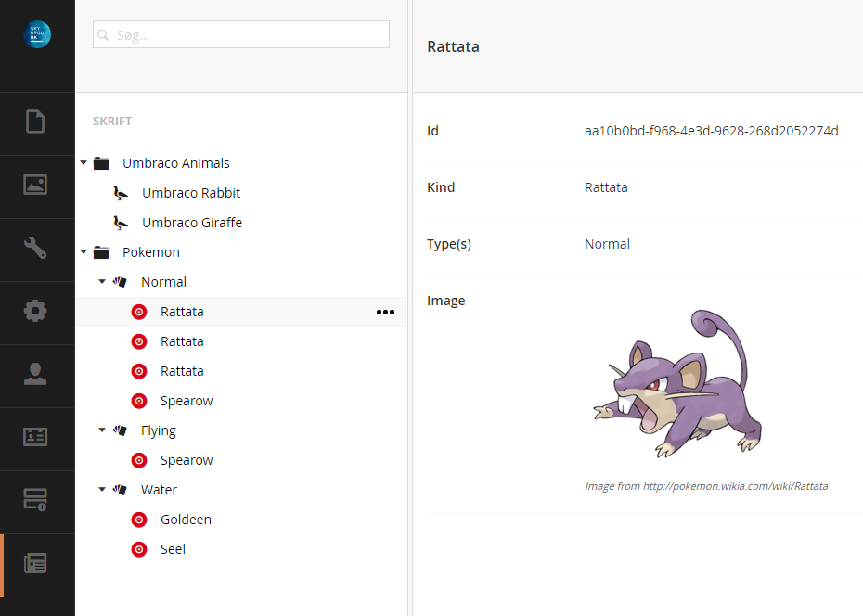This screenshot has height=616, width=863.
Task: Select the Umbraco Animals folder label
Action: [176, 163]
